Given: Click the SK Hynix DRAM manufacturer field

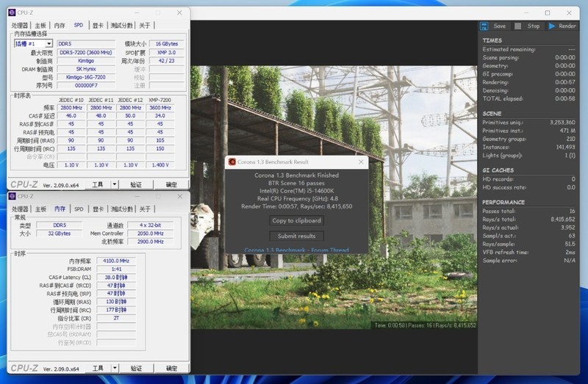Looking at the screenshot, I should coord(85,69).
